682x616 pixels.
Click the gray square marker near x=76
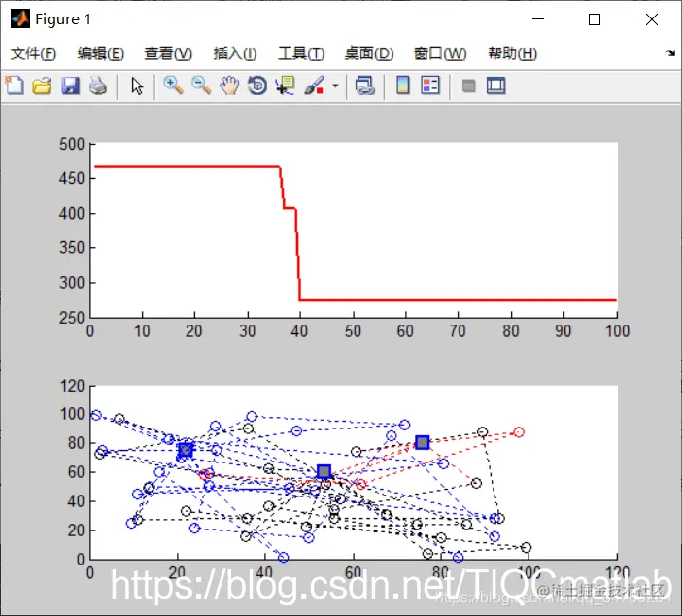click(x=423, y=442)
